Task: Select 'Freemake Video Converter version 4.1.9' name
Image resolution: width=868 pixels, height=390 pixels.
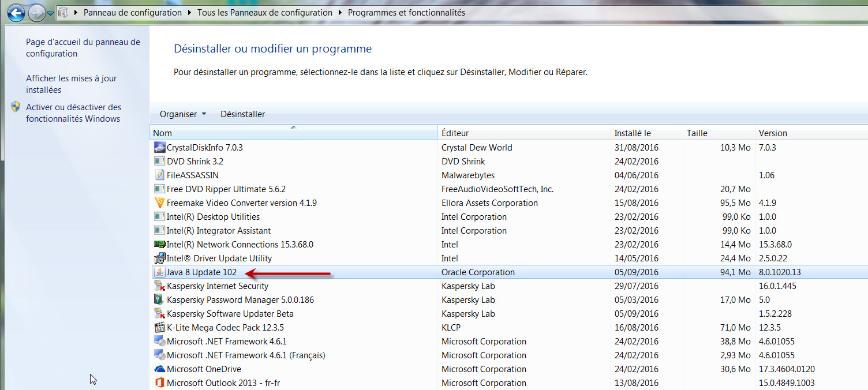Action: [242, 203]
